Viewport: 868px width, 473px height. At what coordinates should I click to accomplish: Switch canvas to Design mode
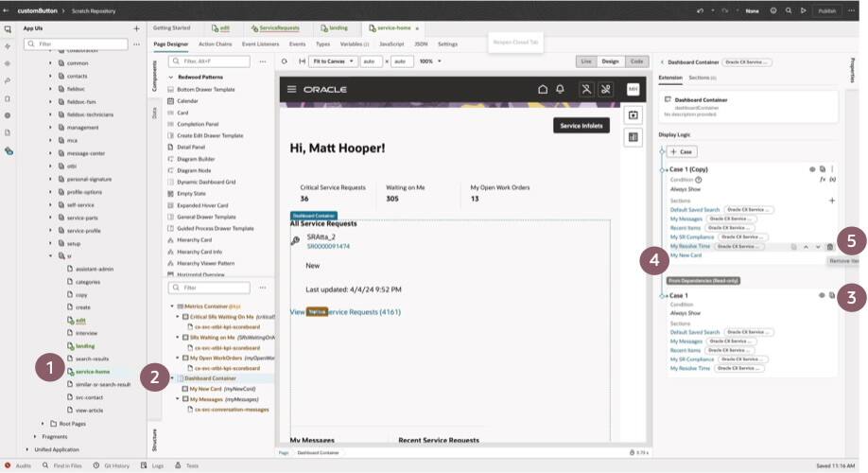point(611,61)
